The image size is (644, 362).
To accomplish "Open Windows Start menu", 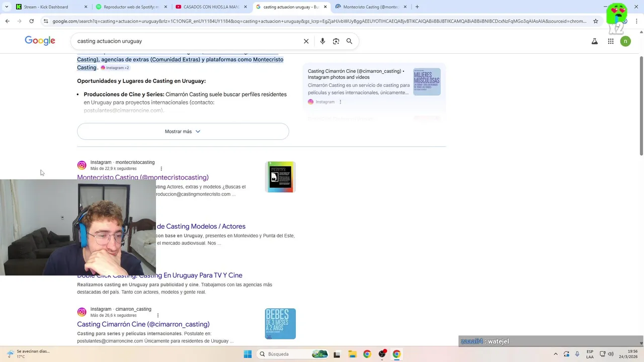I will (248, 354).
